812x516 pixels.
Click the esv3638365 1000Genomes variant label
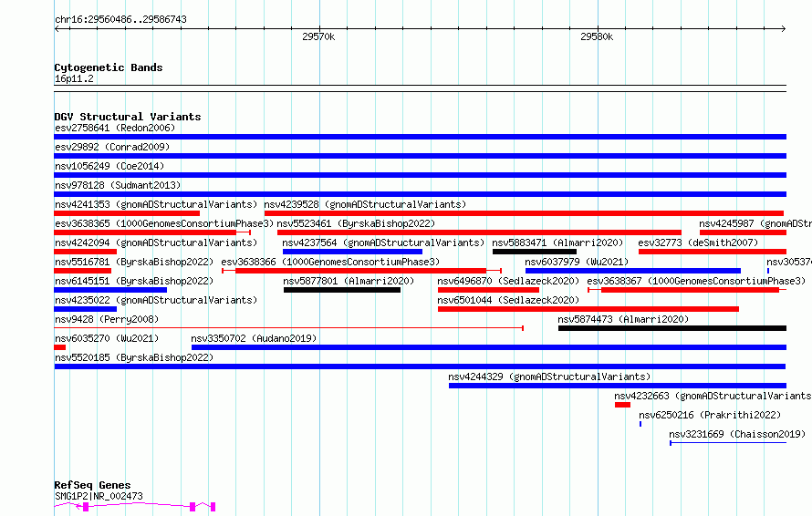click(164, 223)
